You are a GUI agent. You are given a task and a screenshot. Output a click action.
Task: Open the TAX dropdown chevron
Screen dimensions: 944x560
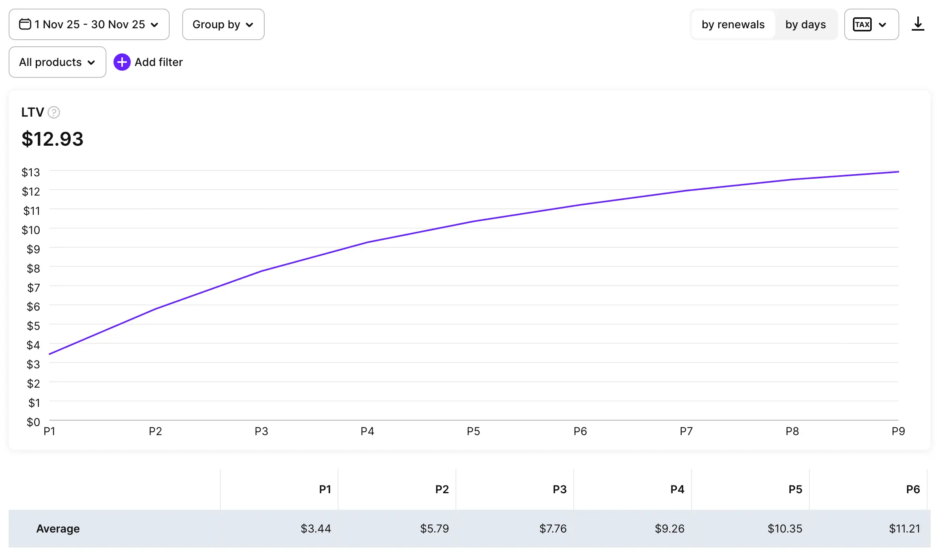883,25
